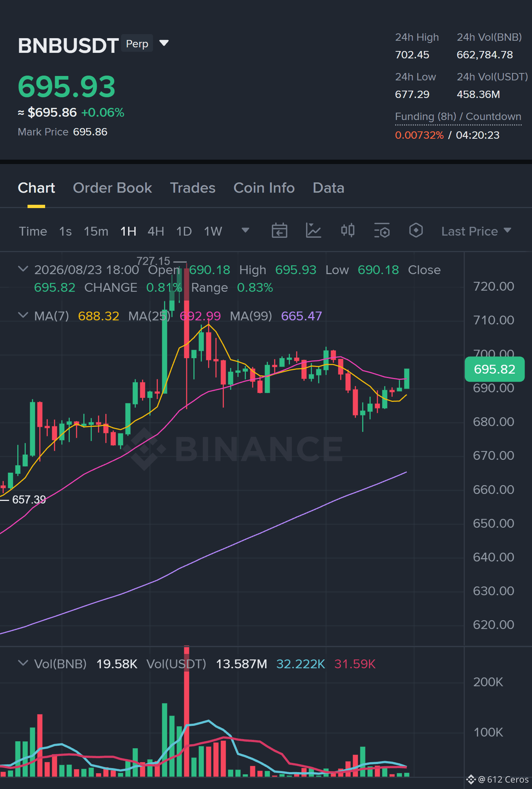
Task: Click the candle timestamp 2026/08/23 18:00
Action: (x=87, y=270)
